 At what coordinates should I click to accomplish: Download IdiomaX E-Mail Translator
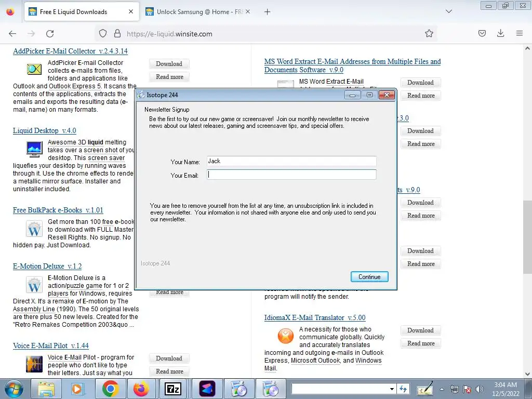(x=421, y=330)
